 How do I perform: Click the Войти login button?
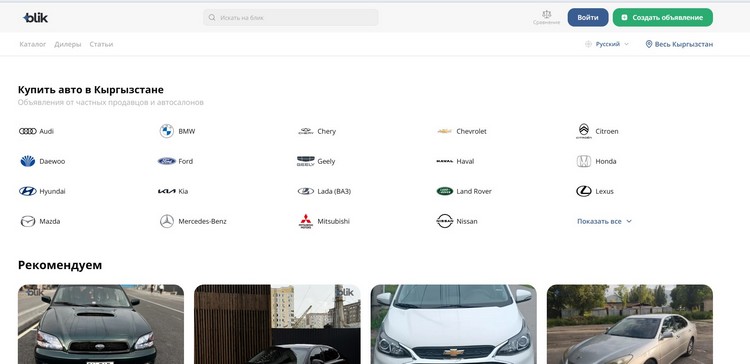(x=588, y=17)
